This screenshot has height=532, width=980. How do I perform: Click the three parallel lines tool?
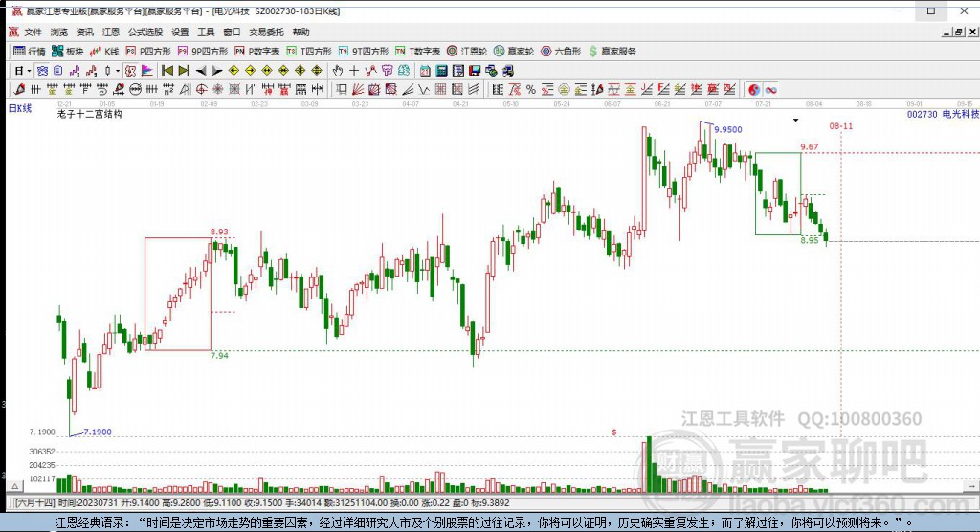pyautogui.click(x=474, y=89)
